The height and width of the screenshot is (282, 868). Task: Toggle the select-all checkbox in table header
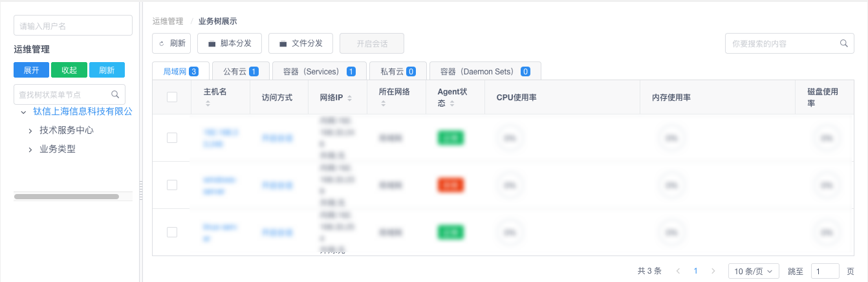(172, 97)
